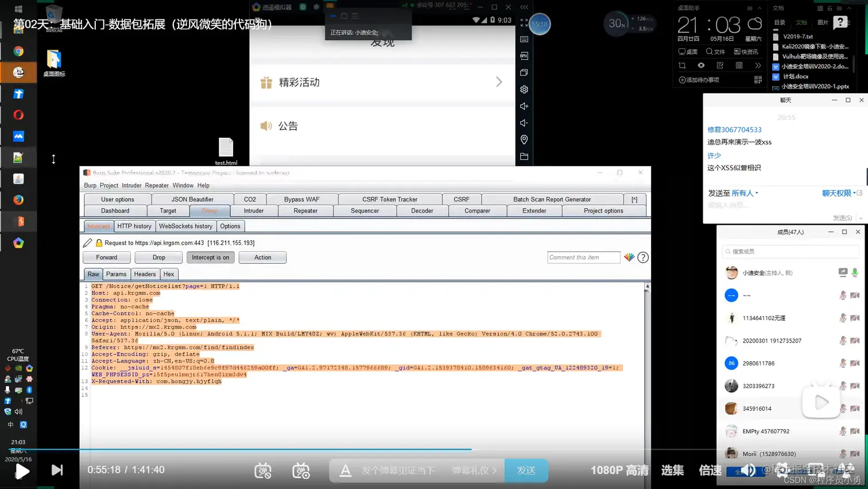Viewport: 868px width, 489px height.
Task: Open the emulator shared folder icon
Action: 524,156
